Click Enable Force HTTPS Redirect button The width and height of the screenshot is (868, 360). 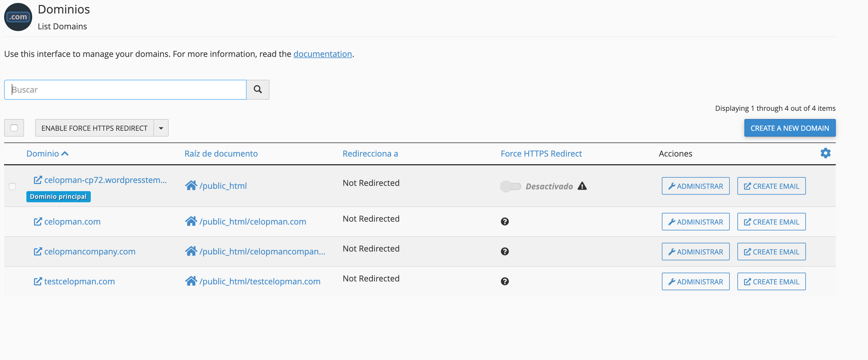[94, 128]
